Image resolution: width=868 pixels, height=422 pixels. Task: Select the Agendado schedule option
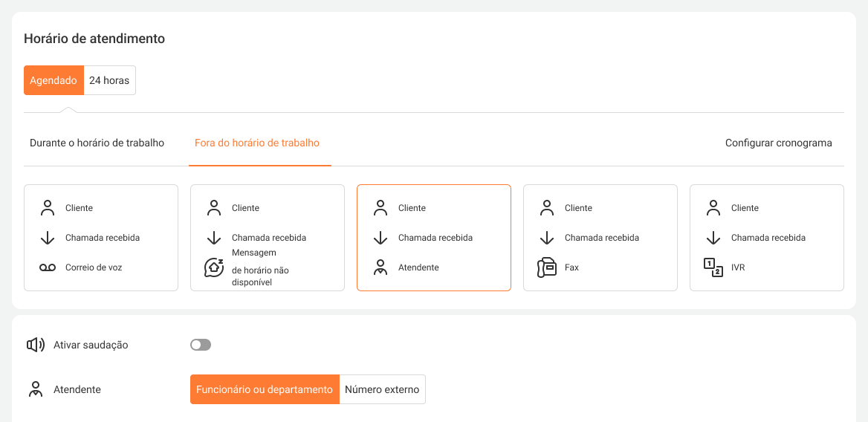click(54, 80)
